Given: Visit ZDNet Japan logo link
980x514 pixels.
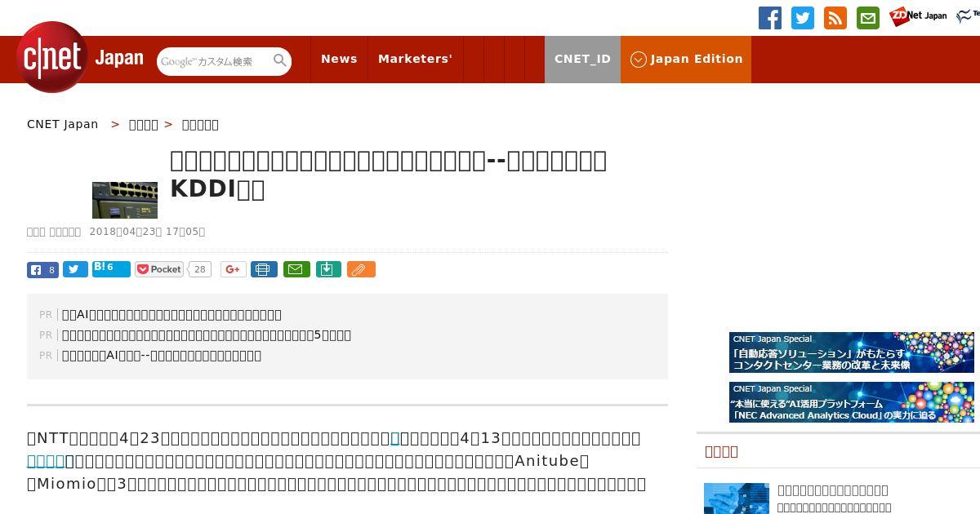Looking at the screenshot, I should (x=918, y=16).
